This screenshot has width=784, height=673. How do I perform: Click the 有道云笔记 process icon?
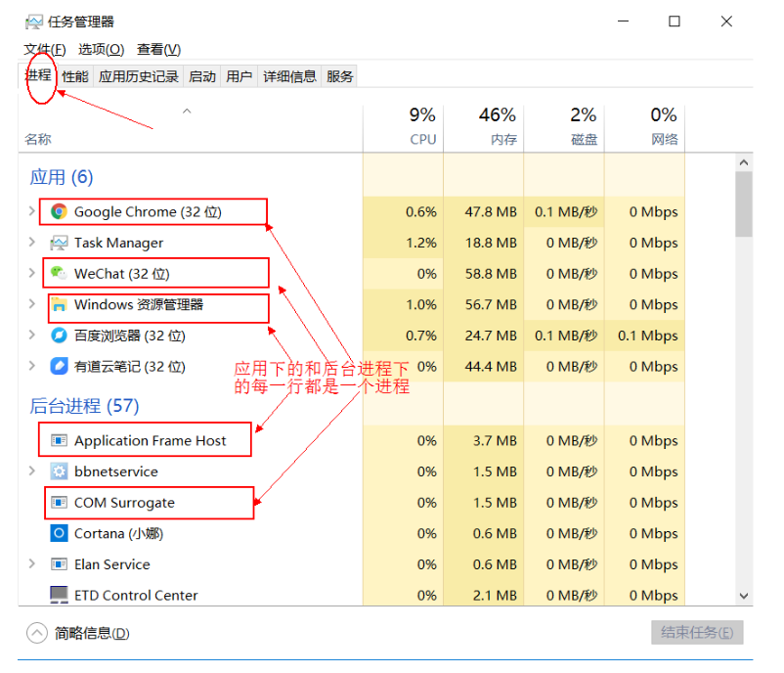[59, 366]
